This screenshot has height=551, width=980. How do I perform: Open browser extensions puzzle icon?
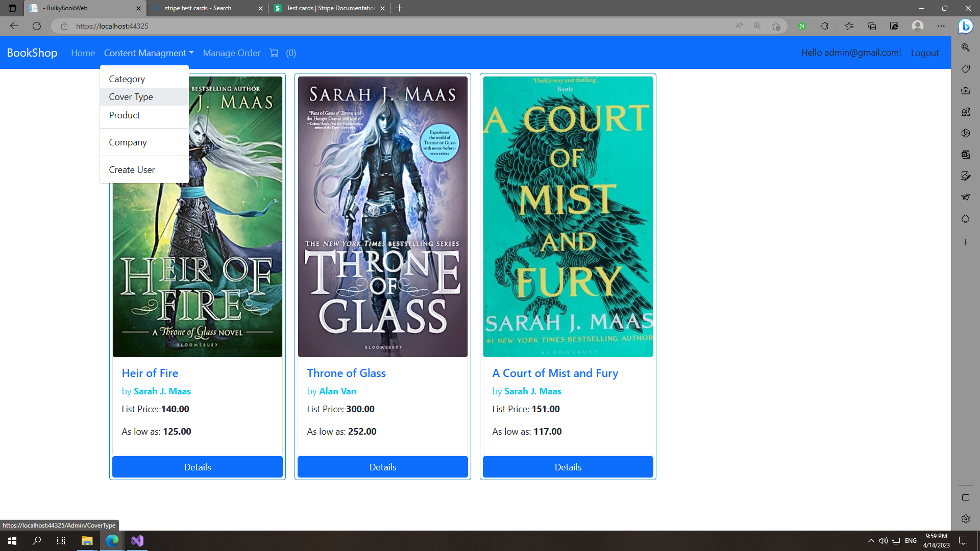click(x=824, y=26)
